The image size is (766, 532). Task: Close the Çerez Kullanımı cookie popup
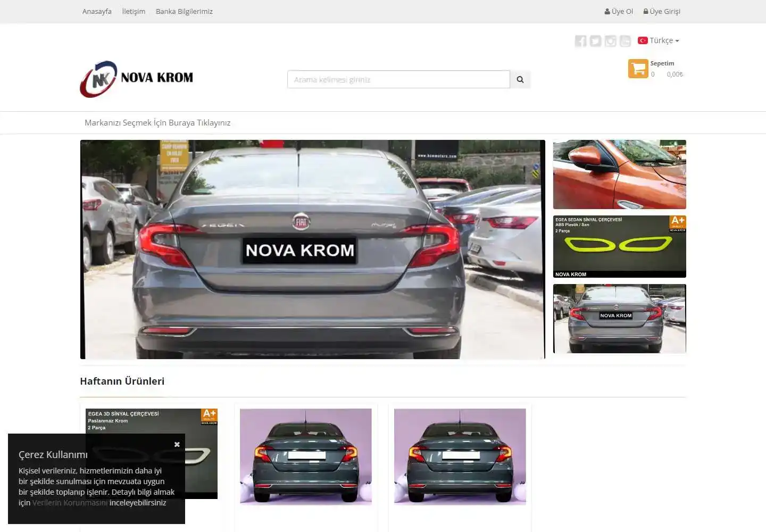(177, 444)
